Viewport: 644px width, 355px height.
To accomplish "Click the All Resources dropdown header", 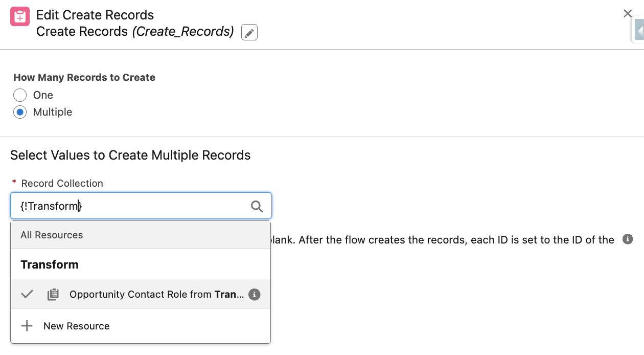I will (x=141, y=235).
